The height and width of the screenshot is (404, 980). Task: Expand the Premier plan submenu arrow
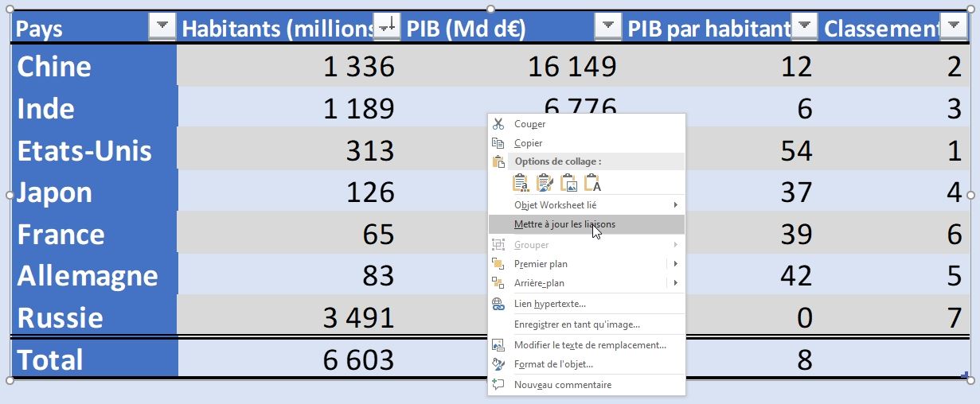pos(675,264)
